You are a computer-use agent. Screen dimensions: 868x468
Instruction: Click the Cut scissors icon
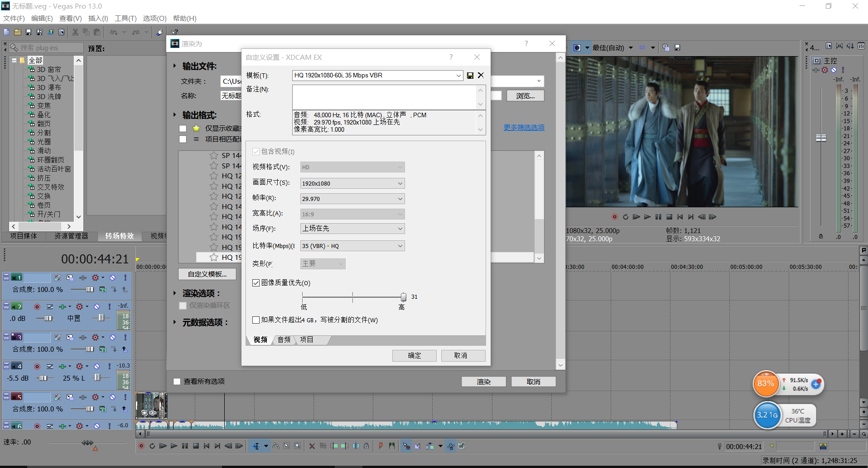[75, 32]
